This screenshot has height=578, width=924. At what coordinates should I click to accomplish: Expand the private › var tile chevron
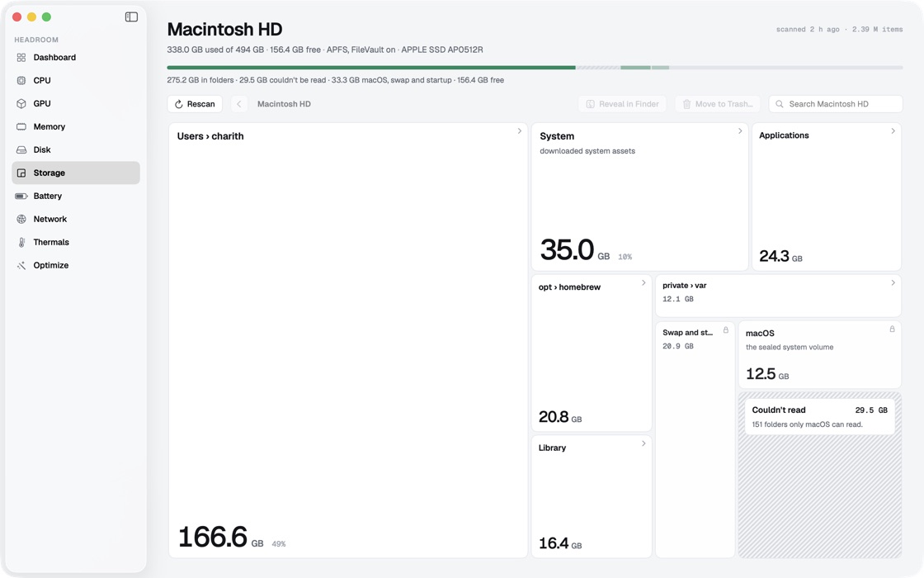pyautogui.click(x=893, y=282)
